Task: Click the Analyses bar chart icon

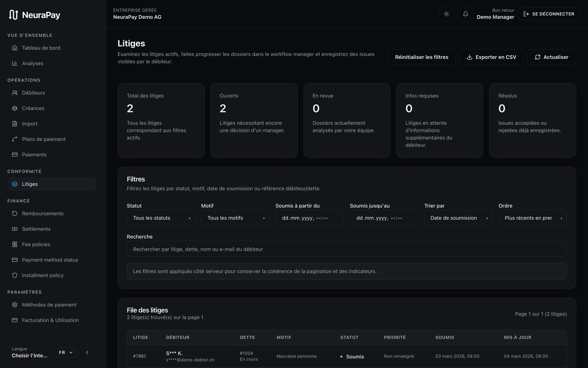Action: (x=15, y=63)
